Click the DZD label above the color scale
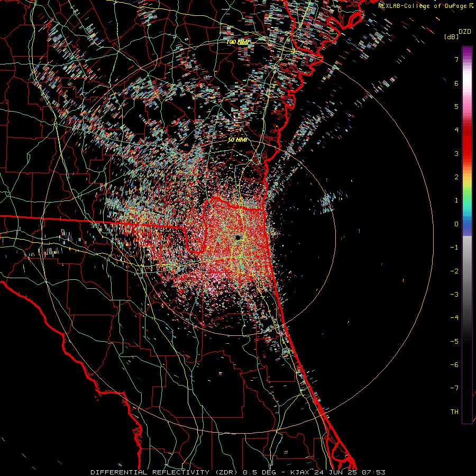The image size is (476, 476). (x=465, y=32)
